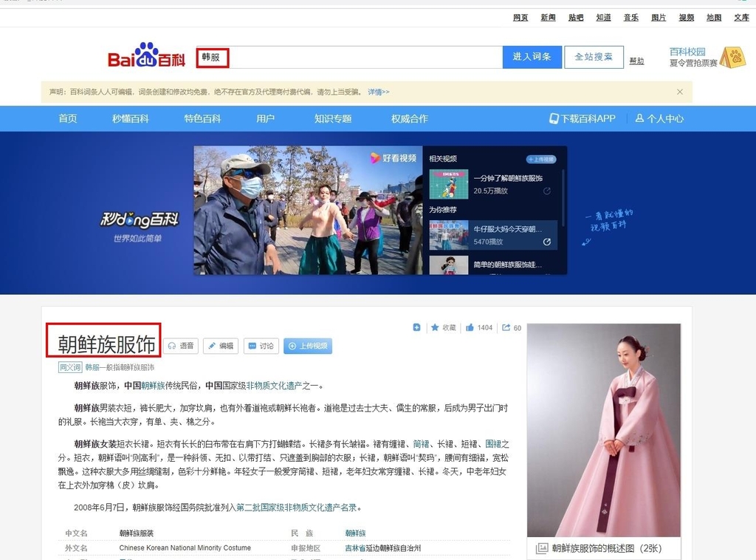Open the 筒裙 link
This screenshot has height=560, width=756.
[421, 444]
